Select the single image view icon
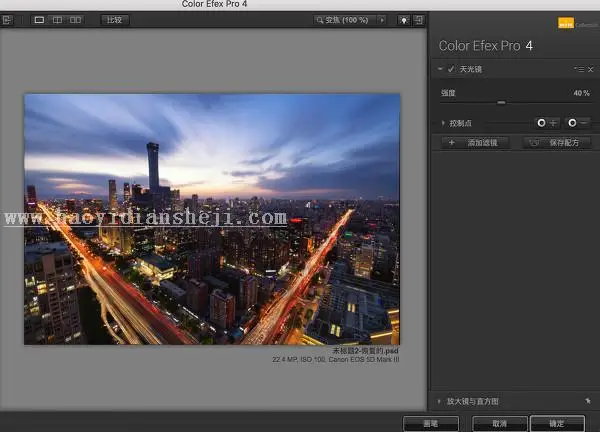Image resolution: width=600 pixels, height=432 pixels. point(39,20)
